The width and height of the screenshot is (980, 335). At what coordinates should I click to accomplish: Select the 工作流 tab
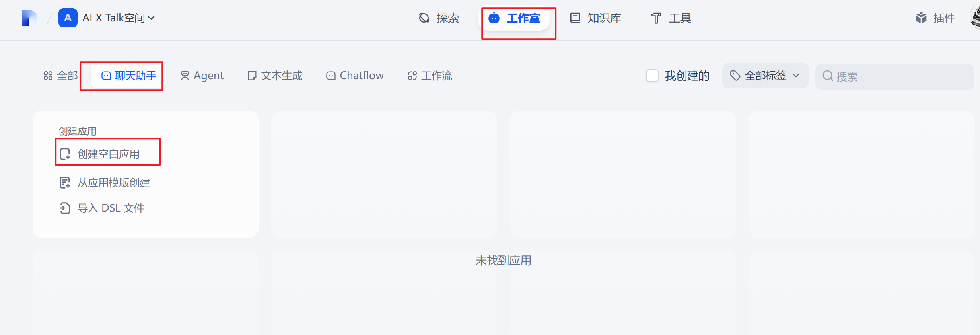tap(430, 76)
